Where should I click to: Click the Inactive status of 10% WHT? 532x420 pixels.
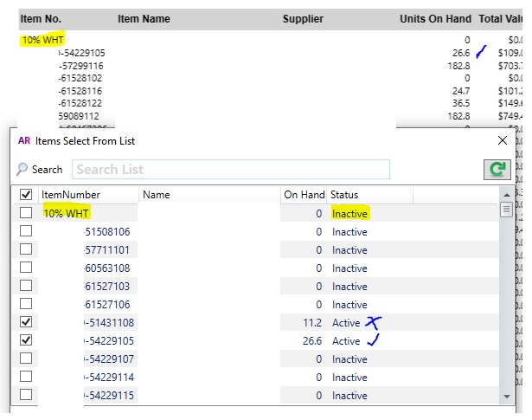349,213
